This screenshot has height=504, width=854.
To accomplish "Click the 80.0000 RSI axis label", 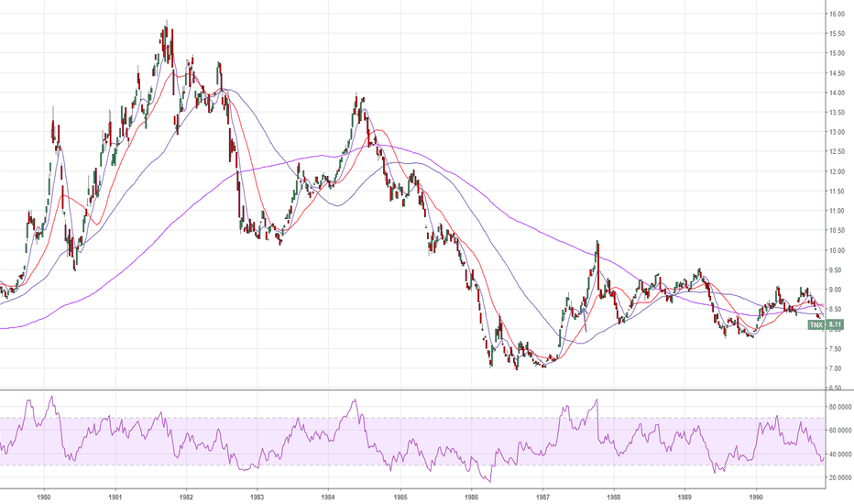I will pyautogui.click(x=840, y=407).
